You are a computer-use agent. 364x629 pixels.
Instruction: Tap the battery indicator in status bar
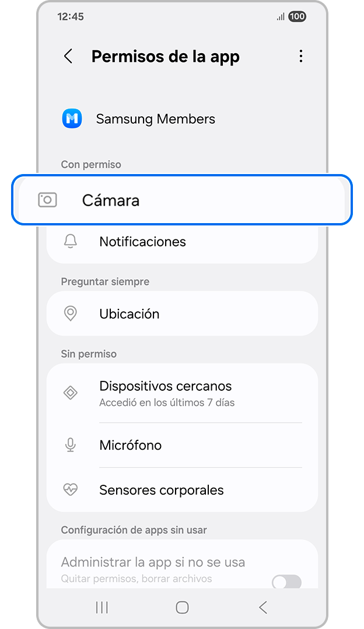297,16
